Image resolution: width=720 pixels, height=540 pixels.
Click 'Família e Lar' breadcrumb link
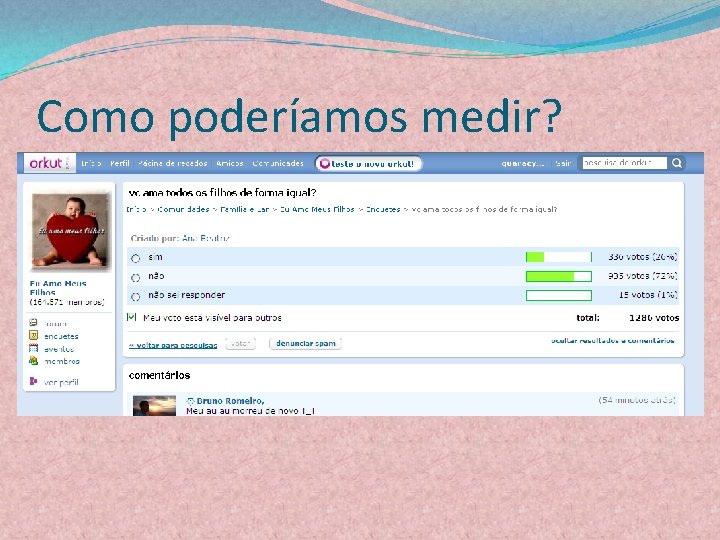coord(244,209)
